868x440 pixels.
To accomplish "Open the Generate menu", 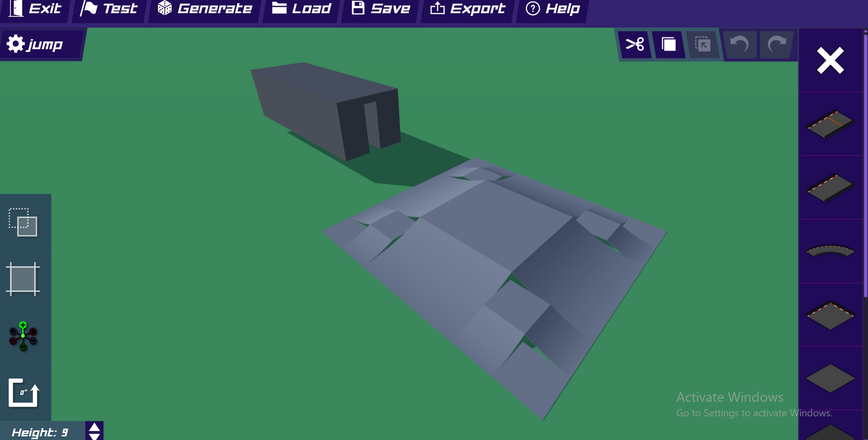I will tap(205, 8).
